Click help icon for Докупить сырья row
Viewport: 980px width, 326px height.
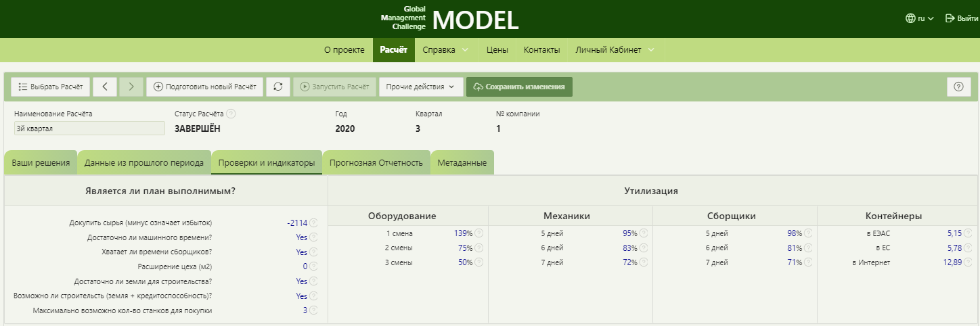(x=313, y=223)
